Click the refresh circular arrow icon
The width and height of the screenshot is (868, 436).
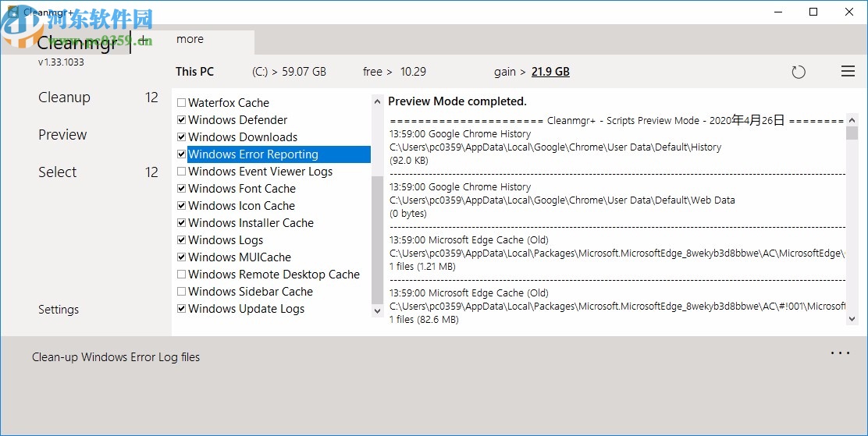point(799,72)
